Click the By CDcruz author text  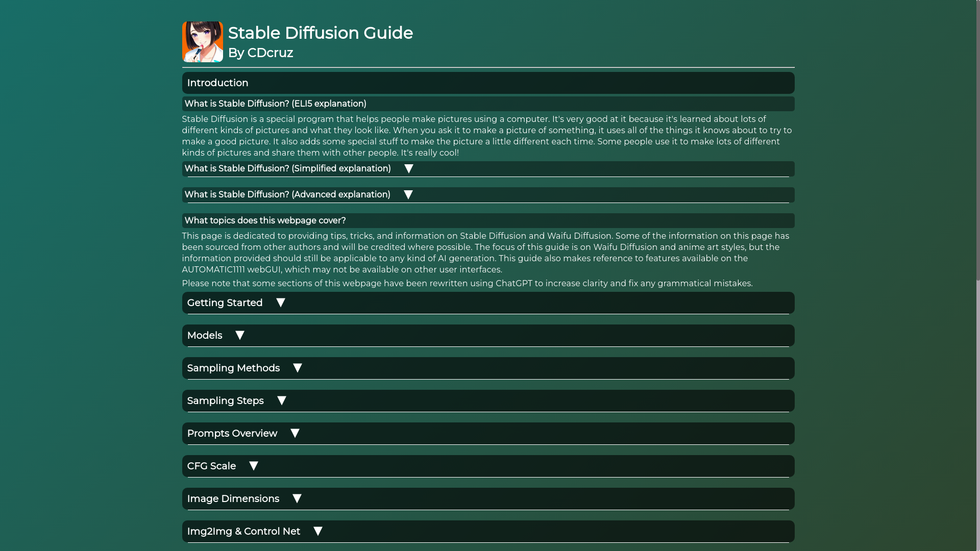coord(260,53)
